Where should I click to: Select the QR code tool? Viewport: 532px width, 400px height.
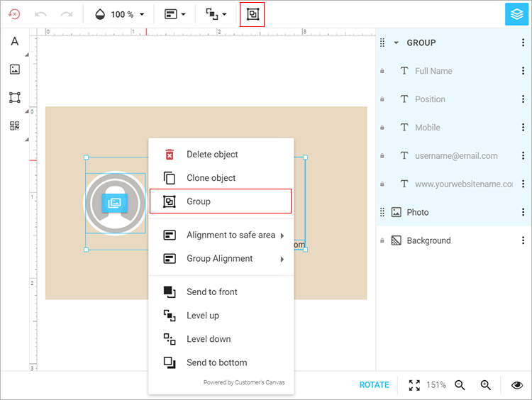[14, 126]
